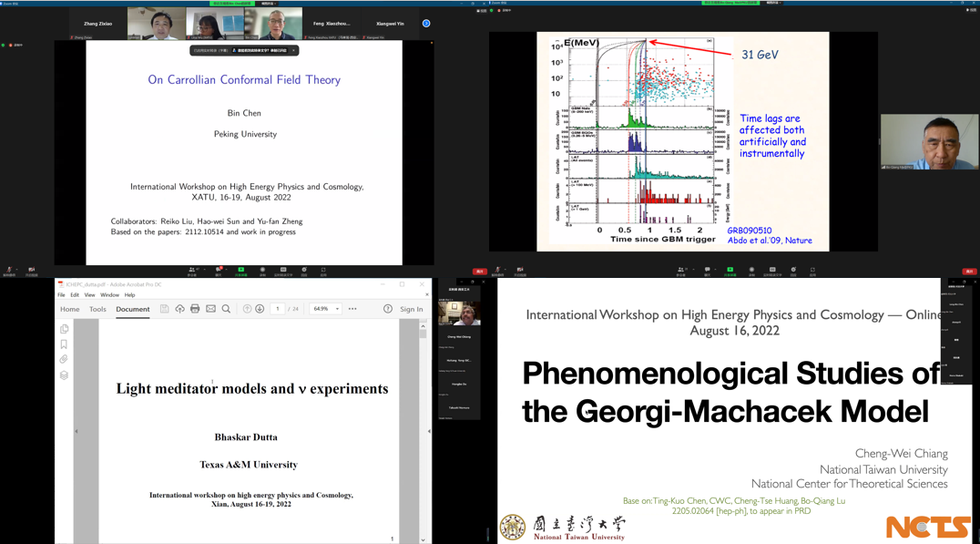Click the current page number field
Viewport: 980px width, 544px height.
[x=278, y=309]
